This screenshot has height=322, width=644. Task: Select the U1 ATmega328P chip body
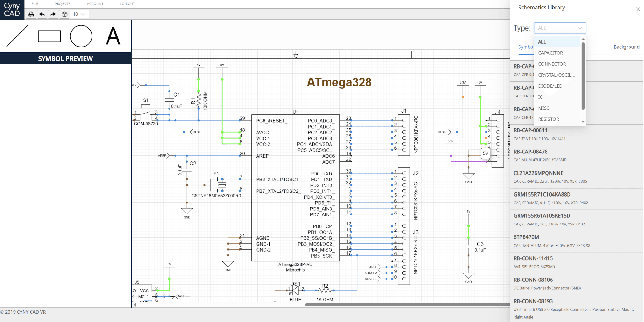click(x=295, y=188)
